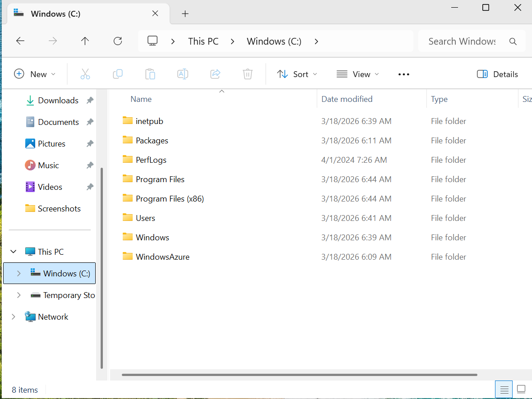
Task: Select the Program Files (x86) folder name
Action: (x=170, y=199)
